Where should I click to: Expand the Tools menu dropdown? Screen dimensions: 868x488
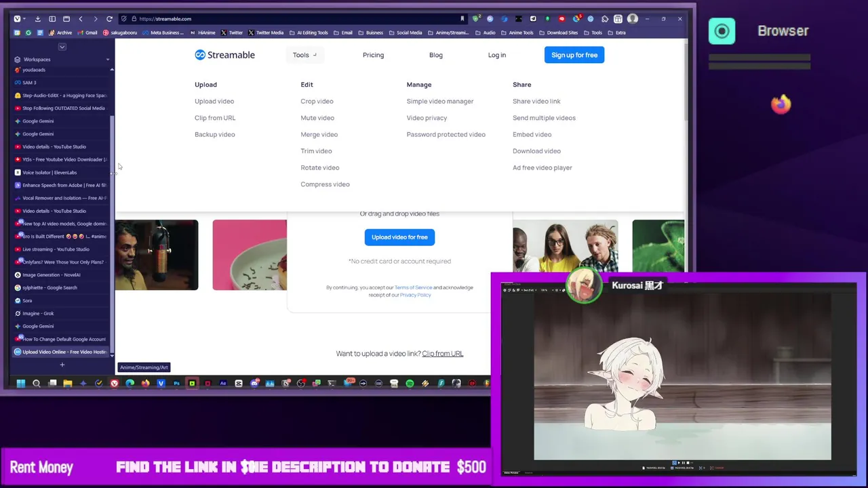(x=304, y=55)
